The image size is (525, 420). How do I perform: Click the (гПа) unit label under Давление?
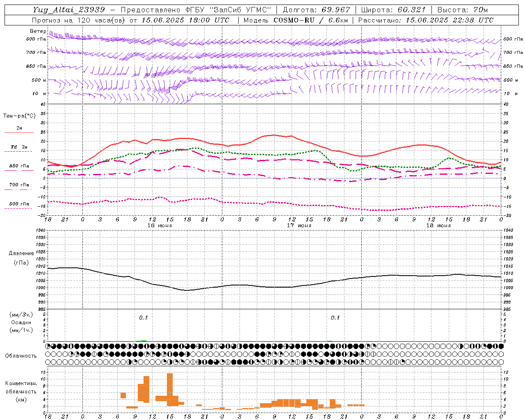pyautogui.click(x=21, y=262)
